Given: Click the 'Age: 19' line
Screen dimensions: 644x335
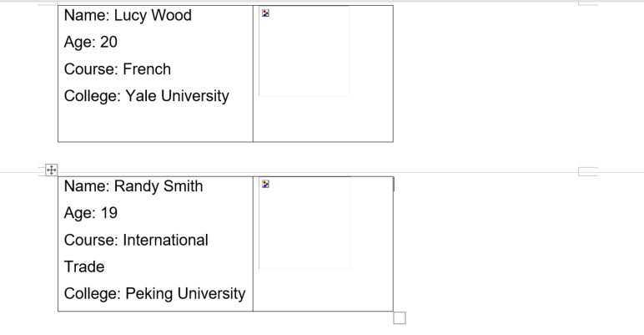Looking at the screenshot, I should tap(91, 213).
